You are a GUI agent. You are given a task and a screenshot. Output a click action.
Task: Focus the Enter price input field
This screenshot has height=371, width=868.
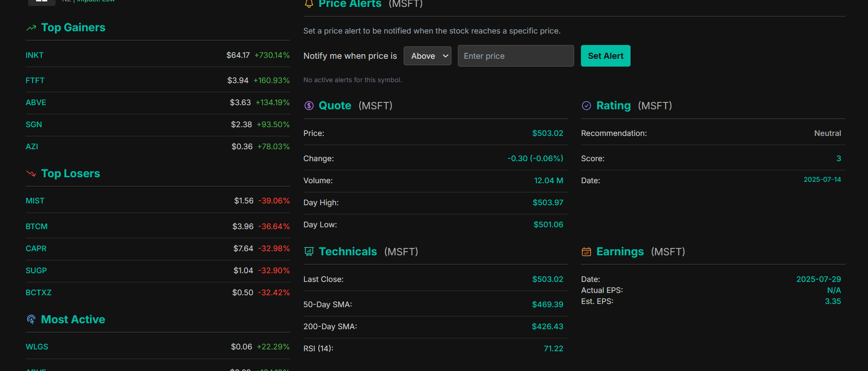(516, 56)
